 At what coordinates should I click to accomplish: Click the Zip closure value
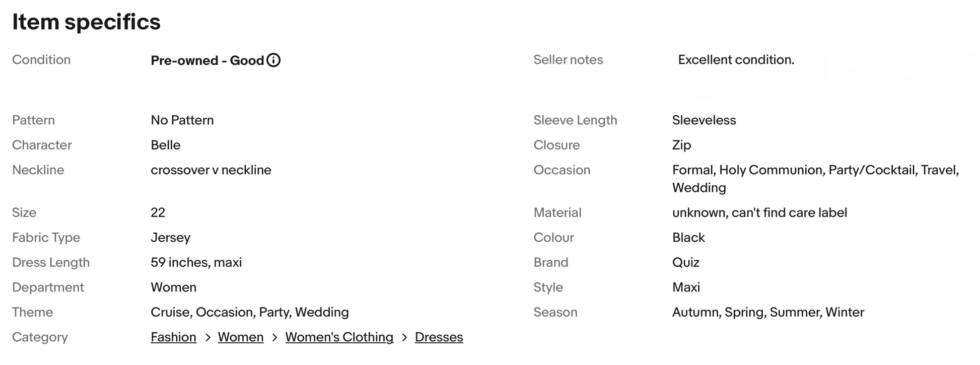(x=681, y=145)
